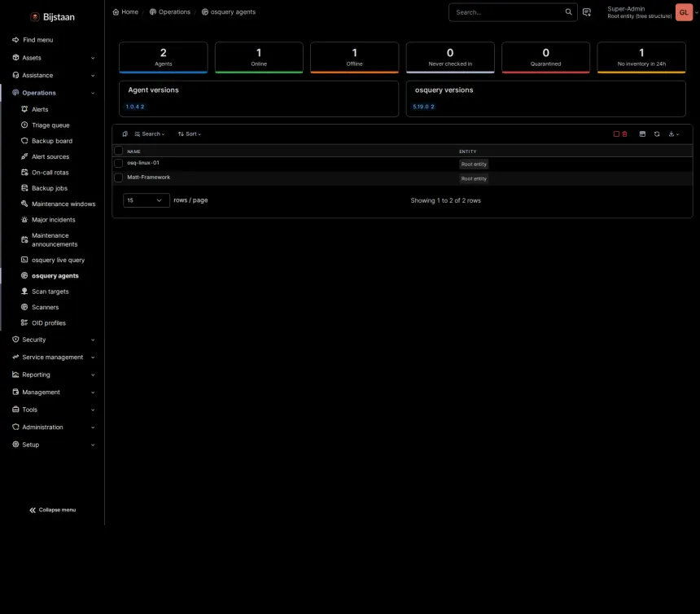The width and height of the screenshot is (700, 614).
Task: Click the Quarantined agents card
Action: click(x=545, y=57)
